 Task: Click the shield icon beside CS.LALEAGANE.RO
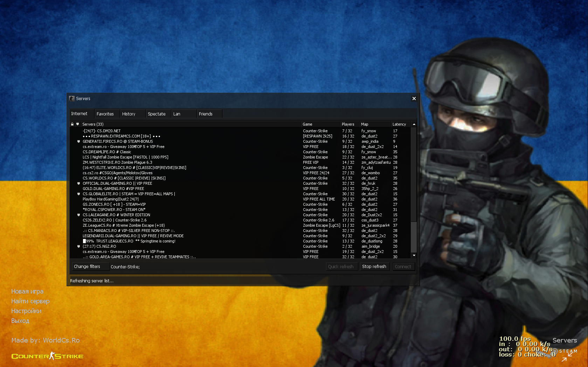pos(78,215)
